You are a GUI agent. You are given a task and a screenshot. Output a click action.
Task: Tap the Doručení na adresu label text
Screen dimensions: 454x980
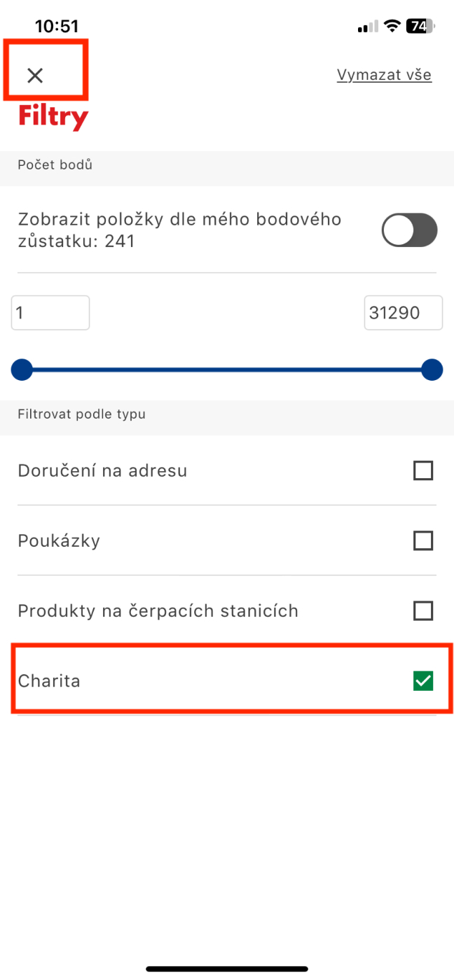[x=102, y=470]
